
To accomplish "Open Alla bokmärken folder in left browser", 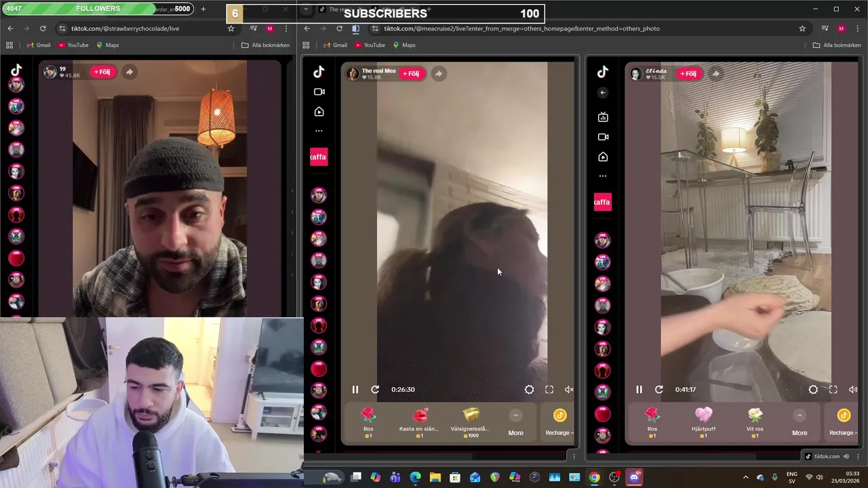I will pyautogui.click(x=265, y=45).
